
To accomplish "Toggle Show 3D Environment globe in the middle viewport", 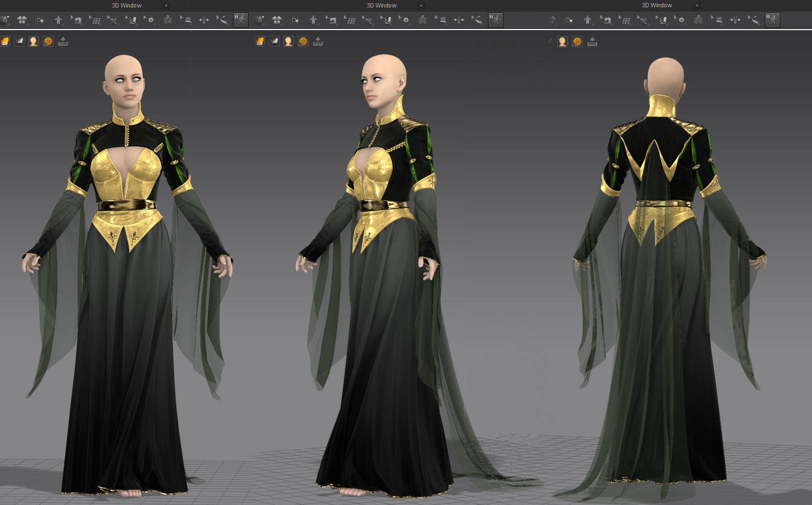I will click(x=303, y=41).
